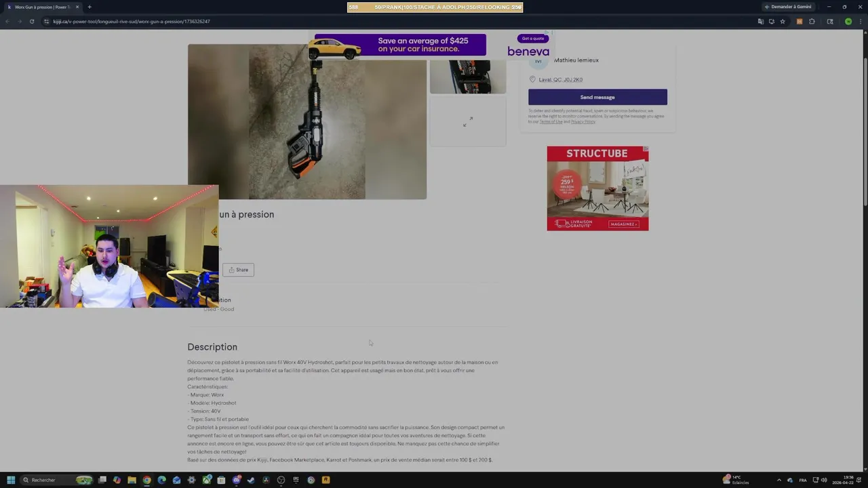Click the Rechercher taskbar search box

[58, 480]
